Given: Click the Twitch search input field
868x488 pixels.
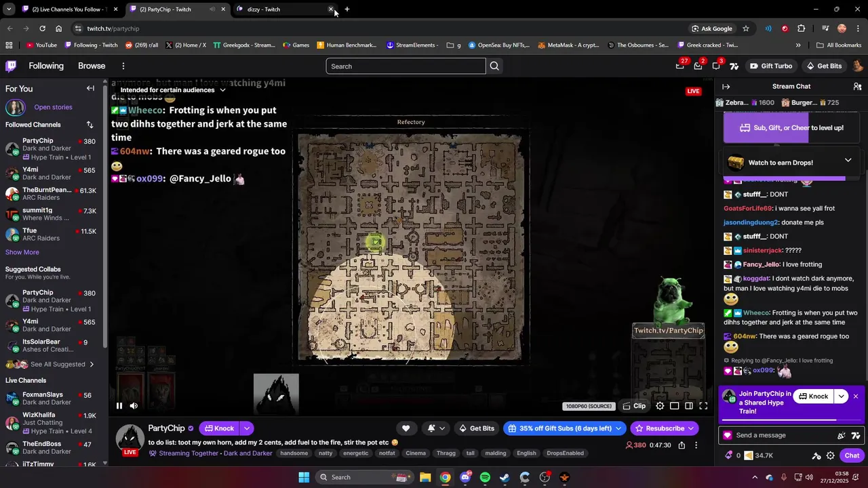Looking at the screenshot, I should click(x=406, y=66).
